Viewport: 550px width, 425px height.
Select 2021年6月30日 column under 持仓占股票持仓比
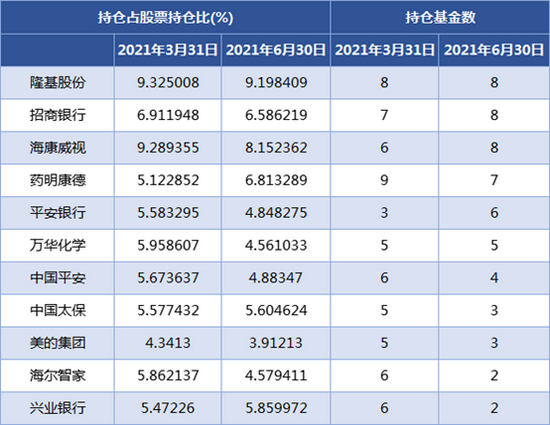click(x=276, y=50)
